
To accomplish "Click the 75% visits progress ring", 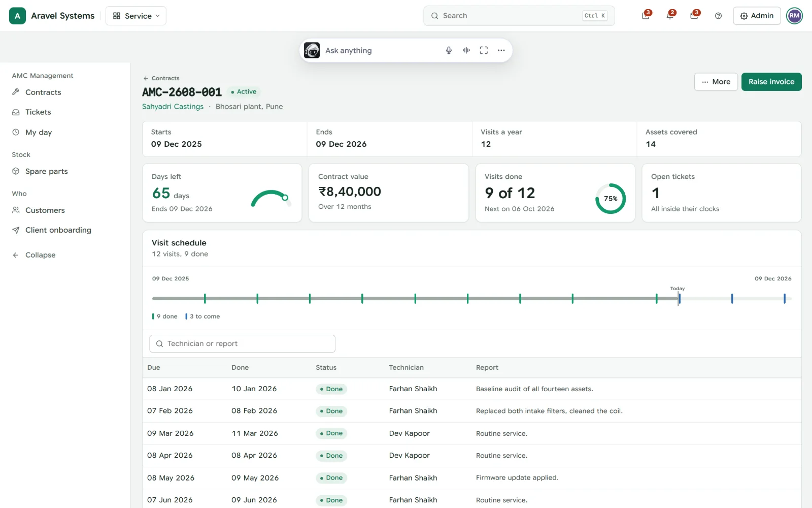I will pyautogui.click(x=611, y=199).
